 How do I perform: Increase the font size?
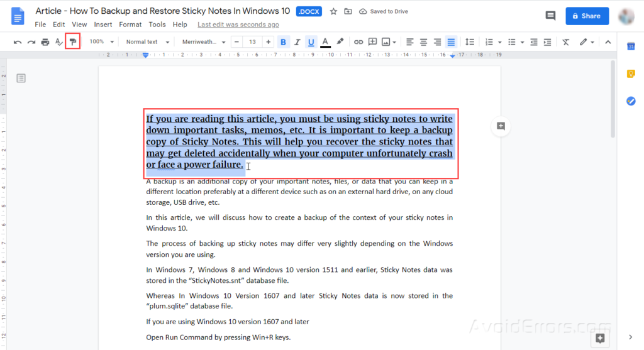click(268, 42)
